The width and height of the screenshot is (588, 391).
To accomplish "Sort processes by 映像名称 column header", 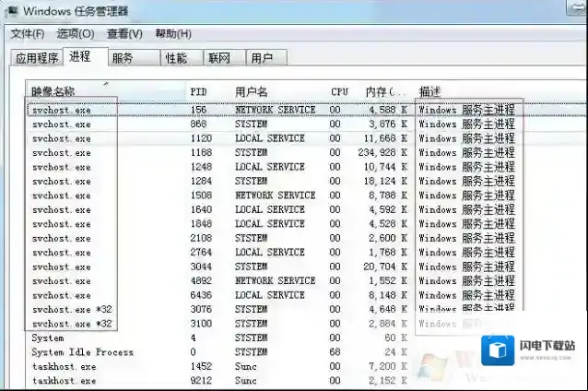I will tap(53, 92).
